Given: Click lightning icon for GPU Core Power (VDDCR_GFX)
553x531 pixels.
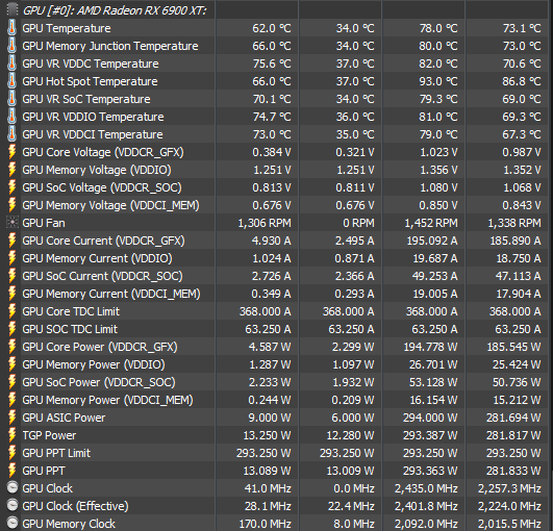Looking at the screenshot, I should pos(12,347).
